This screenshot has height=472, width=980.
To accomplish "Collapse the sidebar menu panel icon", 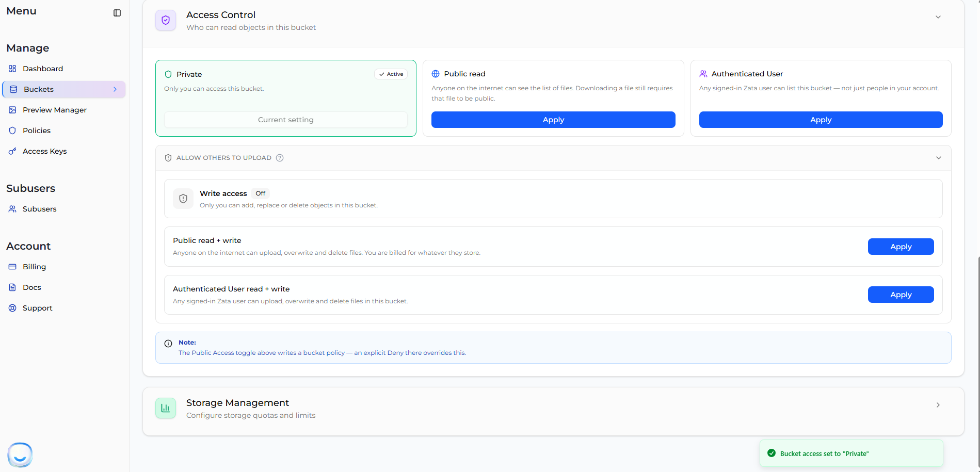I will coord(117,13).
